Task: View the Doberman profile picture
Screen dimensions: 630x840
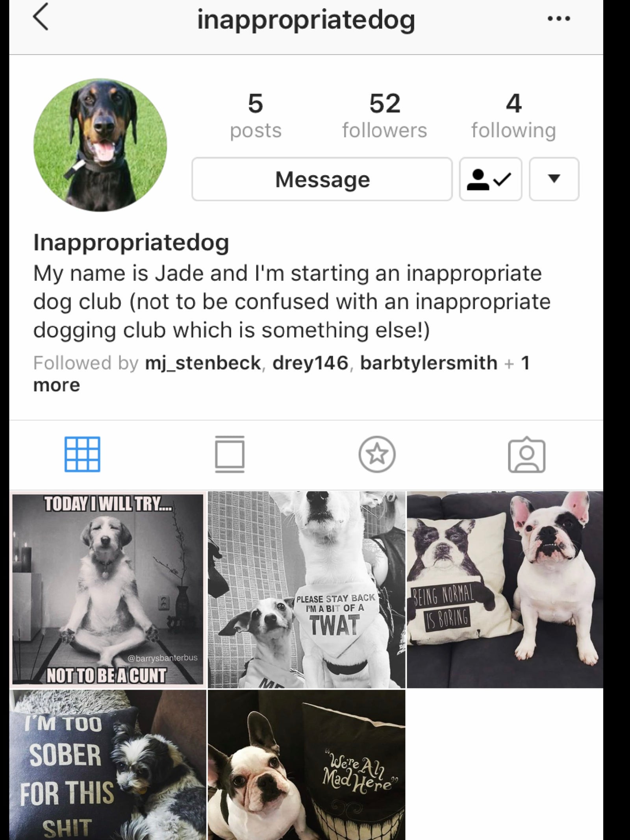Action: point(100,145)
